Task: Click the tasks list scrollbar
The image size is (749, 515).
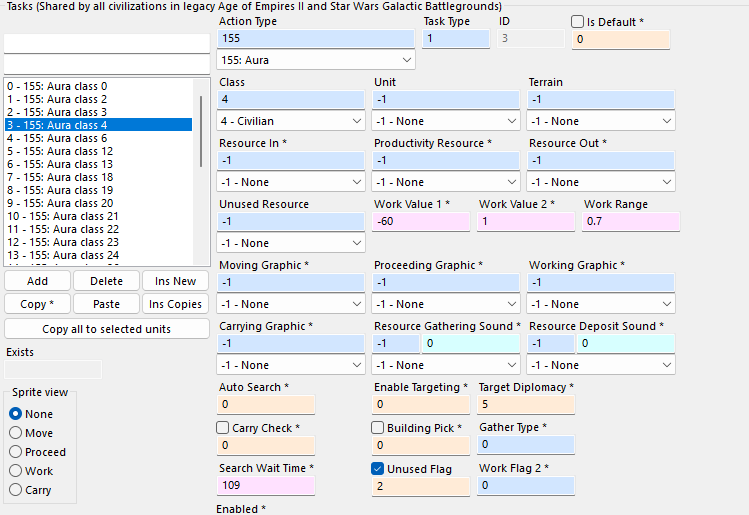Action: (201, 131)
